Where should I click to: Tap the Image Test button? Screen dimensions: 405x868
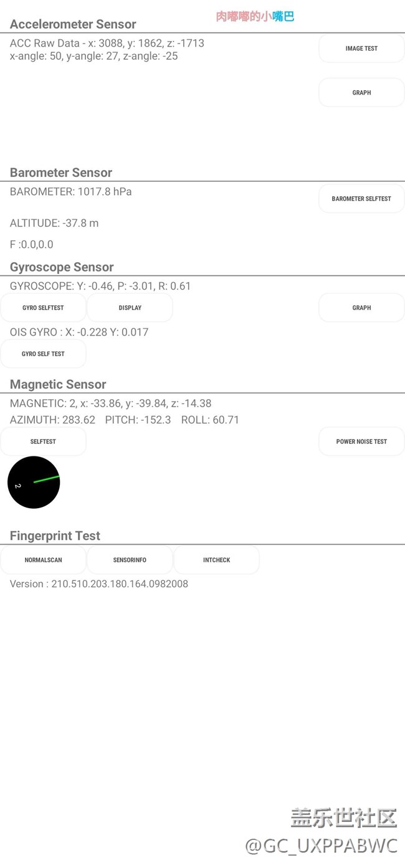[x=361, y=49]
